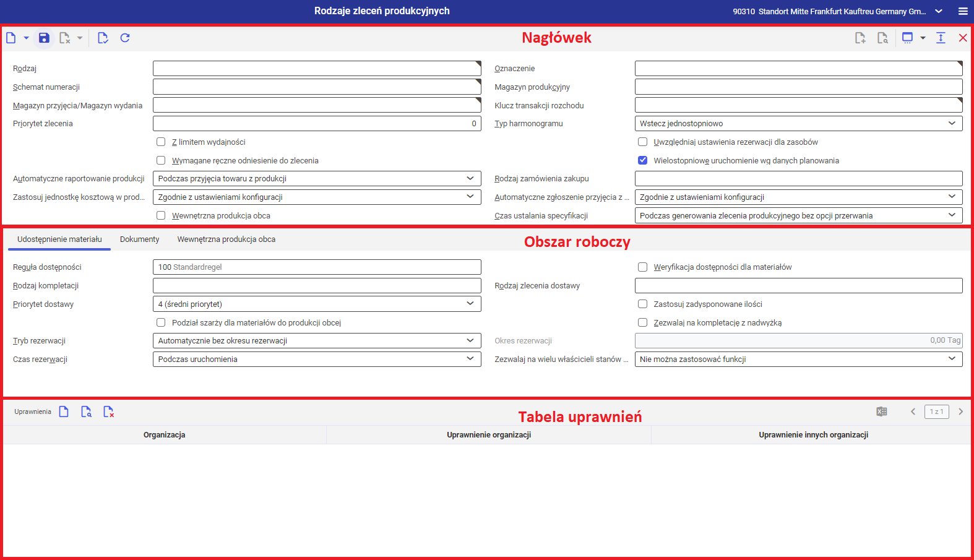Open Automatyczne zgłoszenie przyjęcia dropdown
Viewport: 974px width, 560px height.
[x=799, y=197]
